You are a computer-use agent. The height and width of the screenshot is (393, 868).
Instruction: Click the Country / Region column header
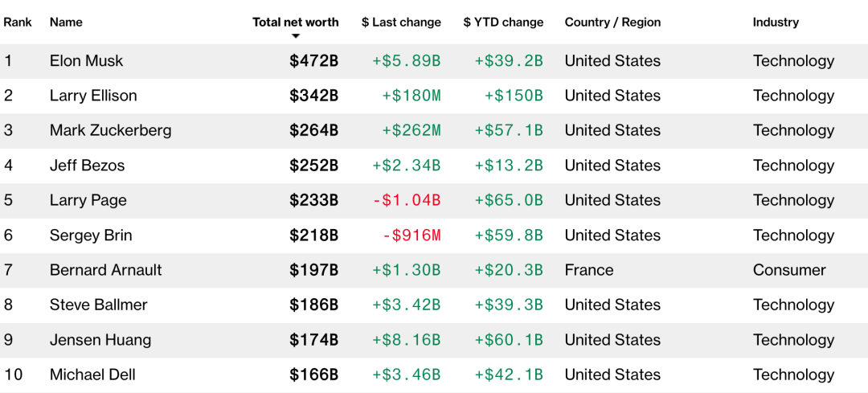(x=612, y=23)
